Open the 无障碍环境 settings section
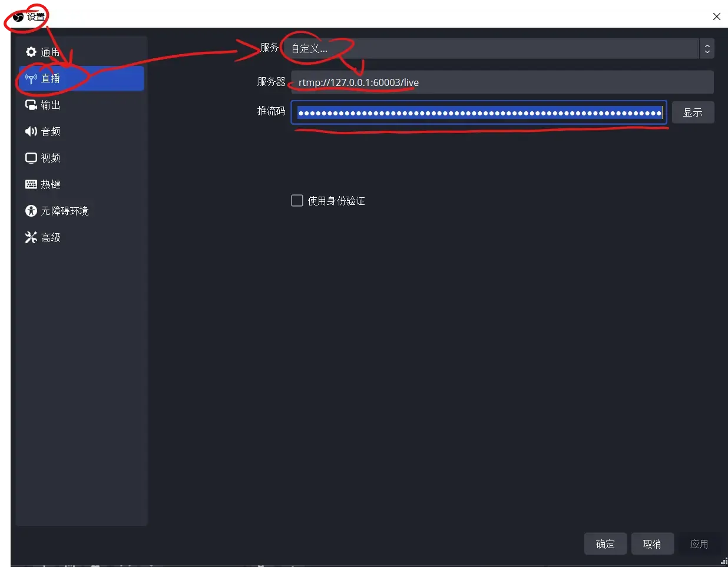The image size is (728, 567). (81, 211)
